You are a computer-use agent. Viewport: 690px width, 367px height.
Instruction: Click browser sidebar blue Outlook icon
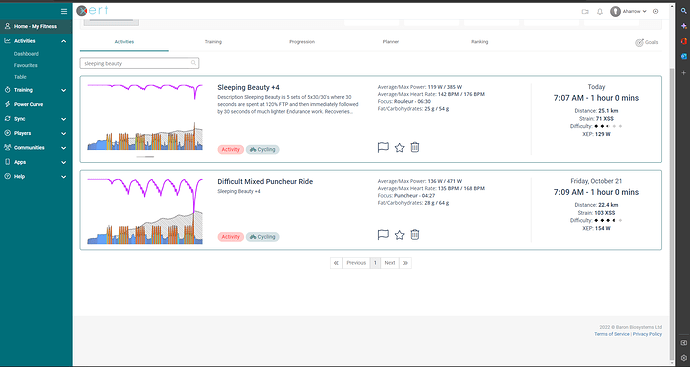coord(684,56)
